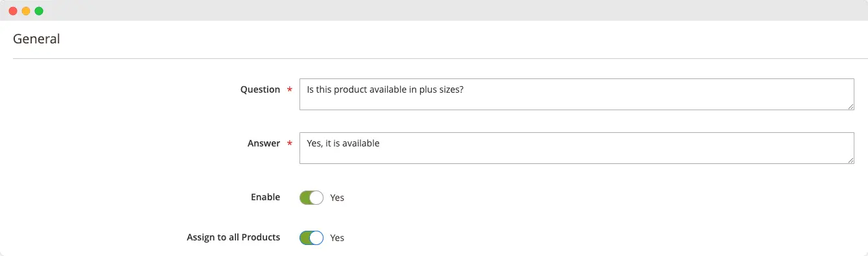Screen dimensions: 868x256
Task: Click the Answer field label
Action: [x=264, y=143]
